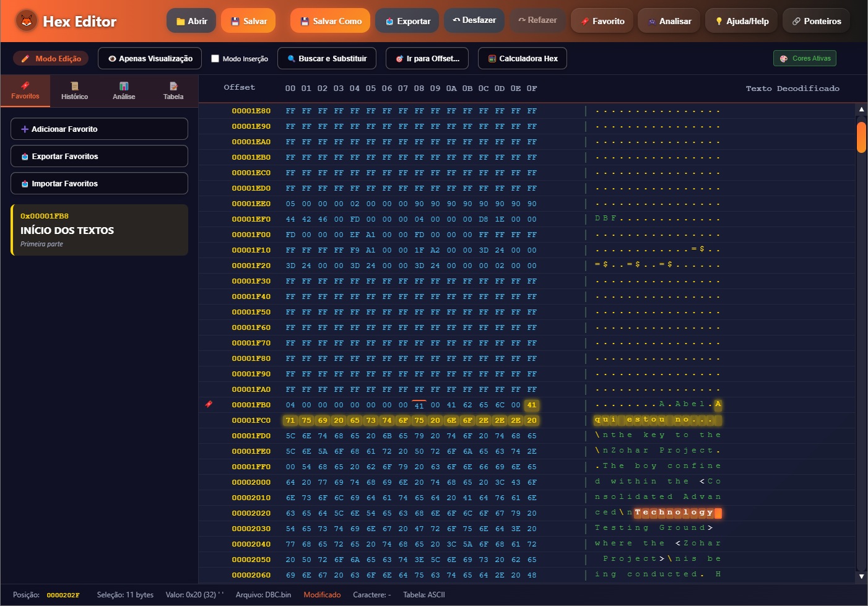Click the scrollbar down arrow
This screenshot has width=868, height=606.
point(861,576)
